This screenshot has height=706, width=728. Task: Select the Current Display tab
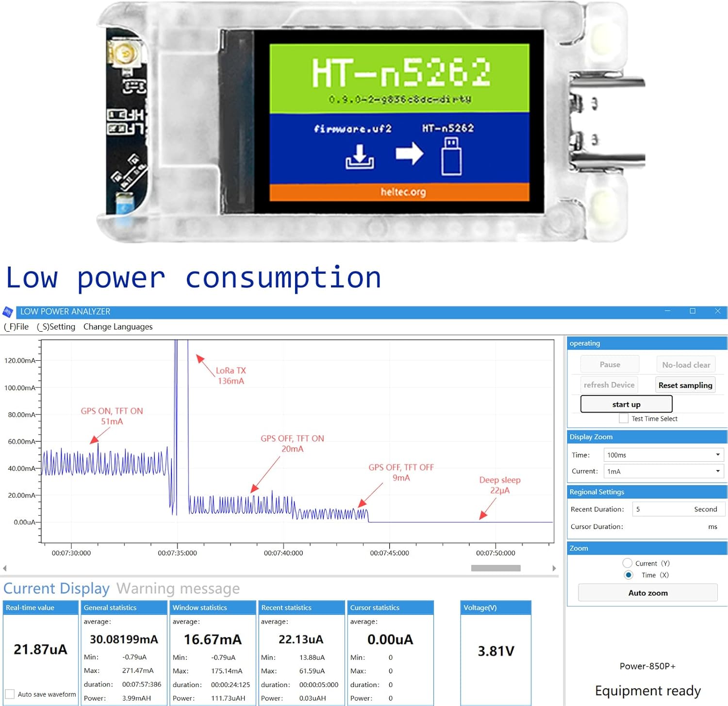pyautogui.click(x=56, y=588)
